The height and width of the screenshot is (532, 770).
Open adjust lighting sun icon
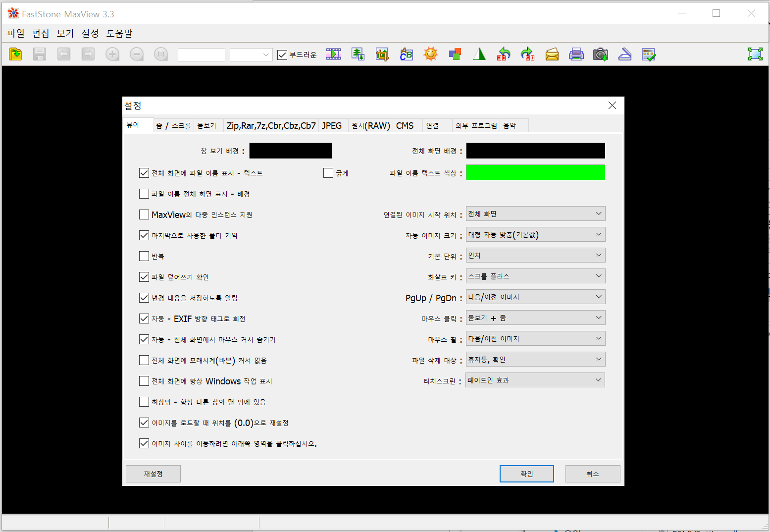[431, 54]
